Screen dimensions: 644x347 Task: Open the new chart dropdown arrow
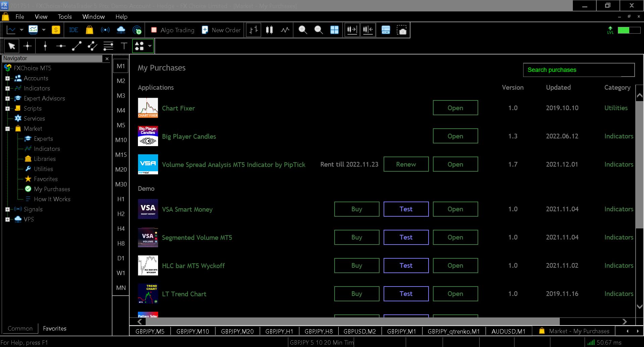tap(21, 30)
